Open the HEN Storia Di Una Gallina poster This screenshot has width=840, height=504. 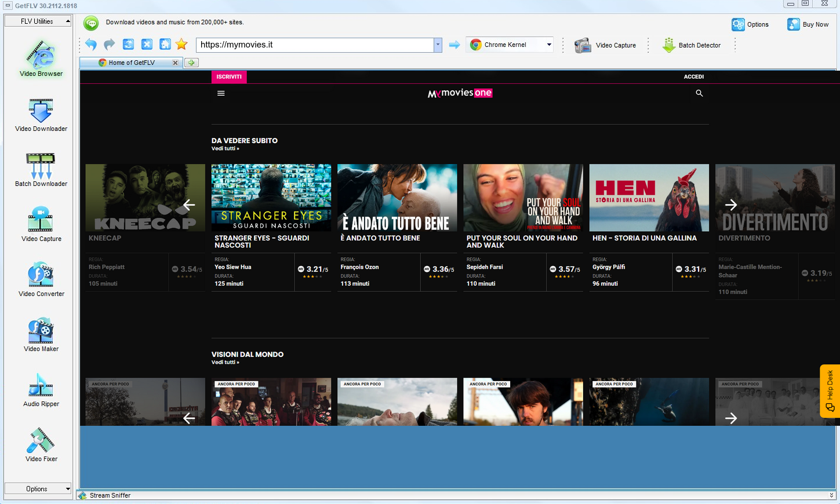[649, 198]
